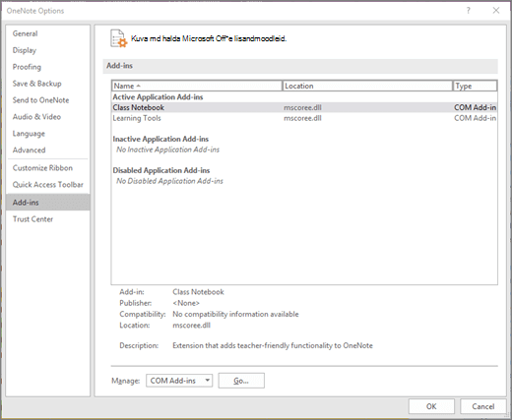Click No Disabled Application Add-ins text

169,181
